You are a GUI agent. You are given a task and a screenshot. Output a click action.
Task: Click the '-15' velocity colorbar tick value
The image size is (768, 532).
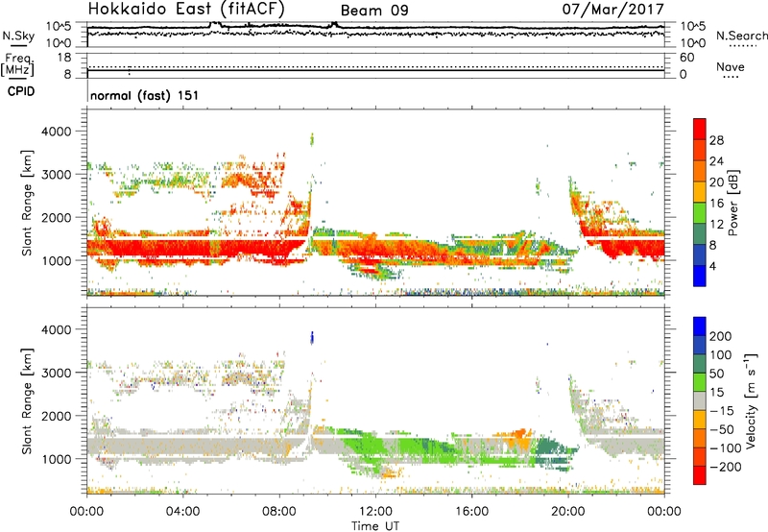tap(722, 410)
